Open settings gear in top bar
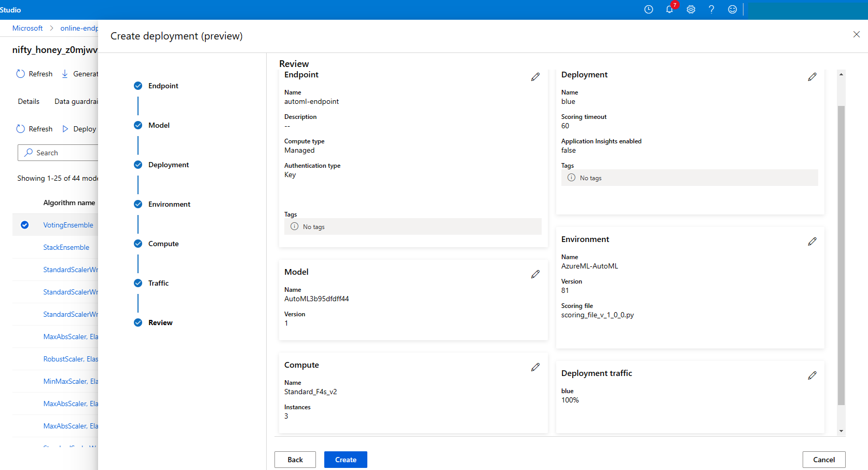868x470 pixels. (691, 9)
